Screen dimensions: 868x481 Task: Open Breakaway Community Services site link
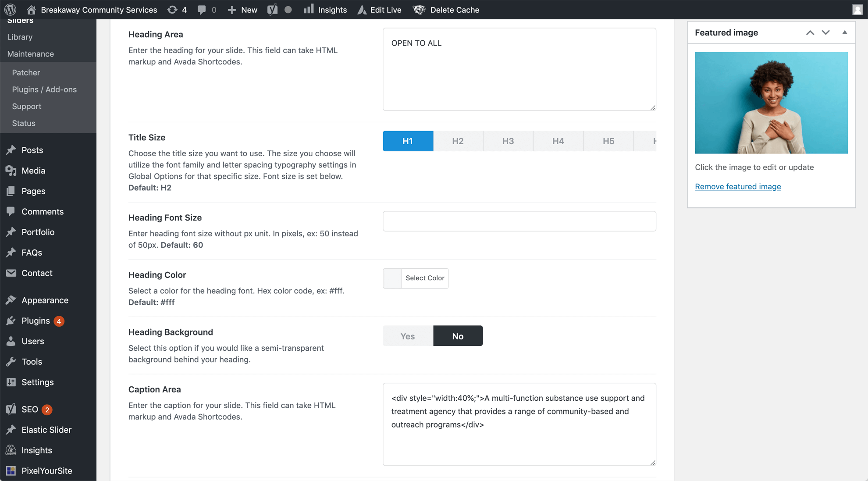[99, 10]
